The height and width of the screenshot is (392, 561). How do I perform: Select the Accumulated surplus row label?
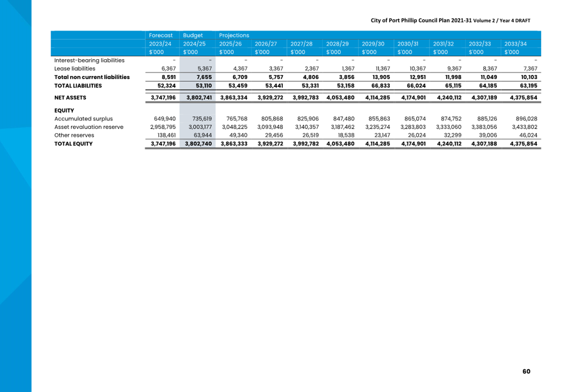pos(84,119)
